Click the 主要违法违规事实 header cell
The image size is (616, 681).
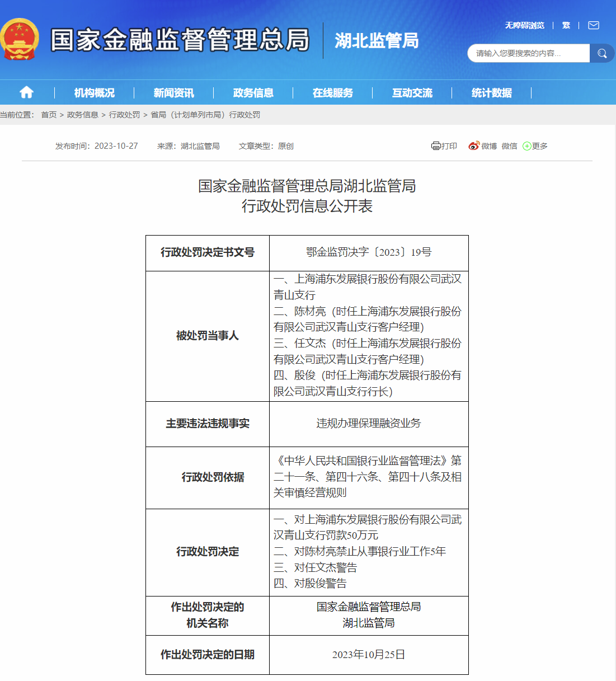[208, 424]
